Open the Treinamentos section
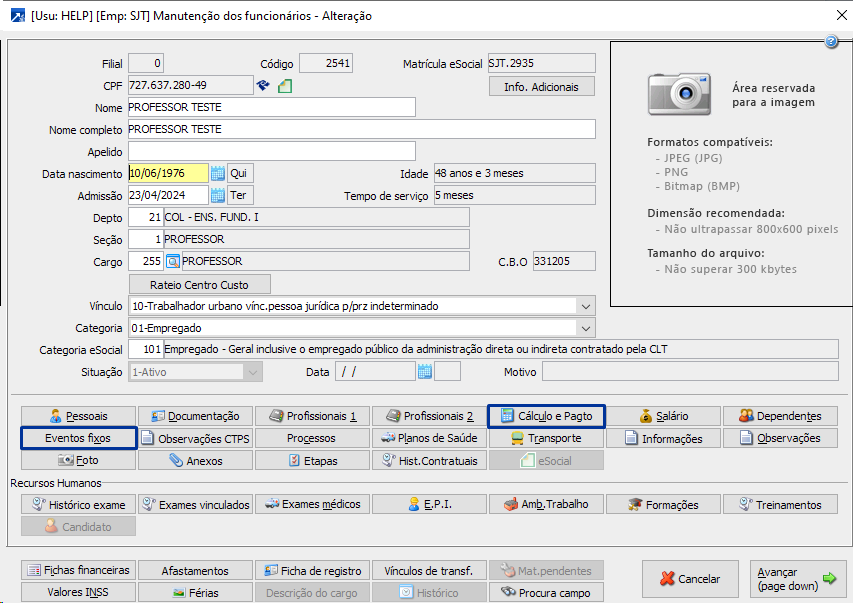 780,504
